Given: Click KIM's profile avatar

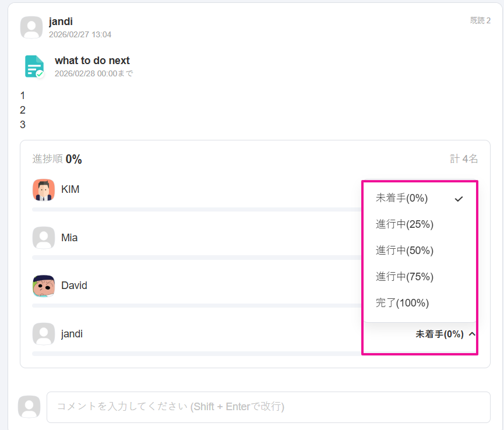Looking at the screenshot, I should pos(44,190).
